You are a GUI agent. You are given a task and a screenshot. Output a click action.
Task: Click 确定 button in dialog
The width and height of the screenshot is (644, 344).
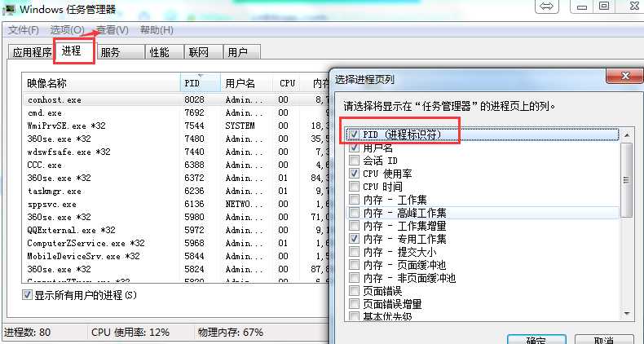coord(536,339)
